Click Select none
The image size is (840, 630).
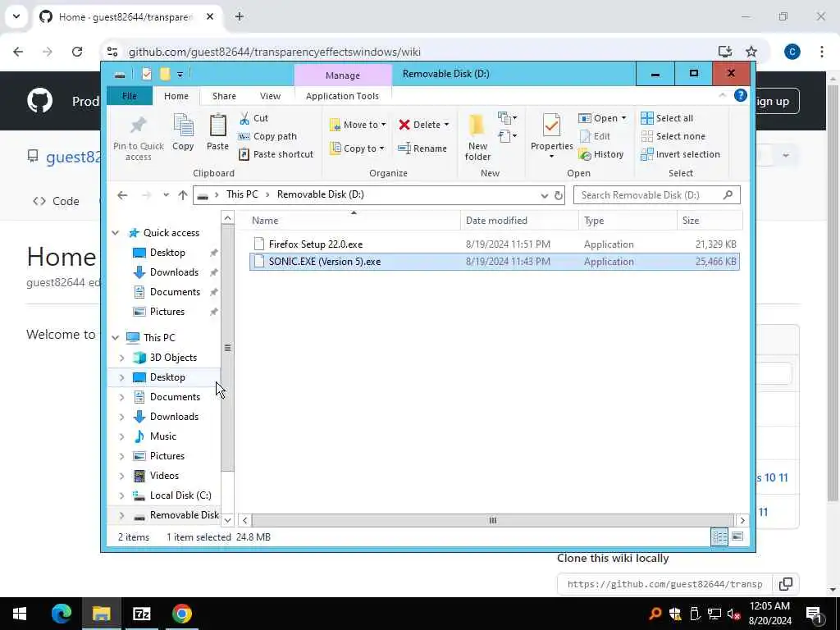tap(673, 136)
